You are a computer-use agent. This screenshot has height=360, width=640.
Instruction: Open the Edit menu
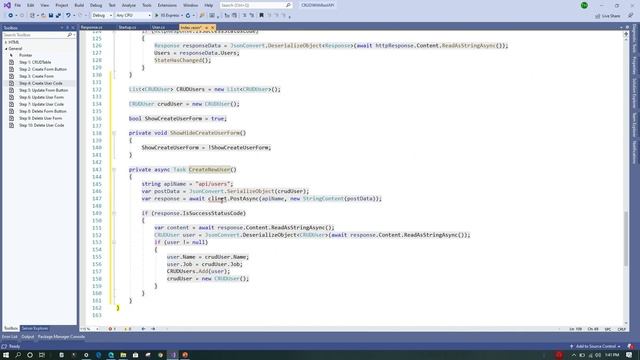click(31, 5)
